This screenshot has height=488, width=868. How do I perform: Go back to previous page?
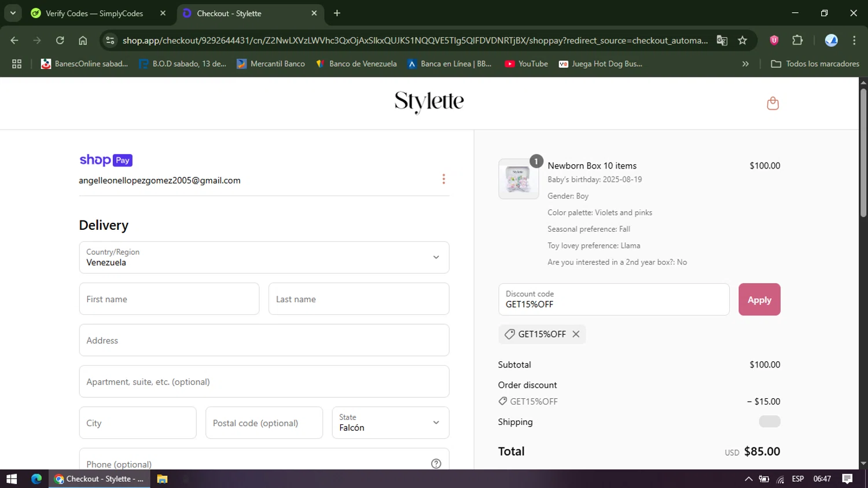click(x=14, y=41)
